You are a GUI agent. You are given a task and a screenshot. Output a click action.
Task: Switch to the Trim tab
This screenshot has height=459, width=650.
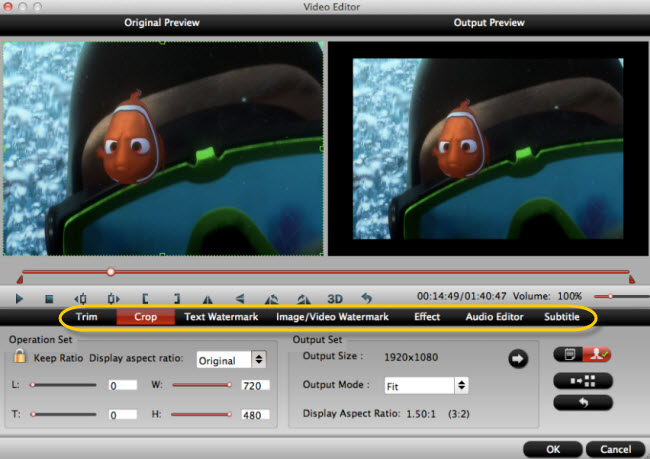tap(87, 317)
